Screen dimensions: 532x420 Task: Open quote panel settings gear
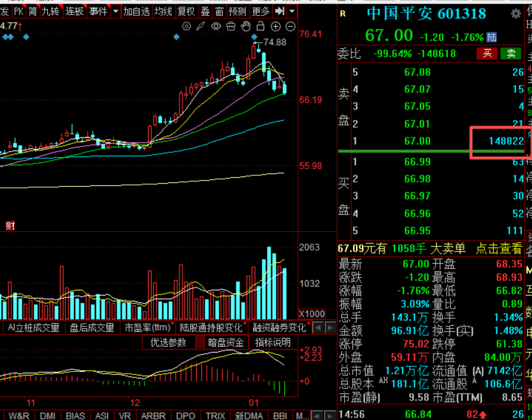[515, 14]
